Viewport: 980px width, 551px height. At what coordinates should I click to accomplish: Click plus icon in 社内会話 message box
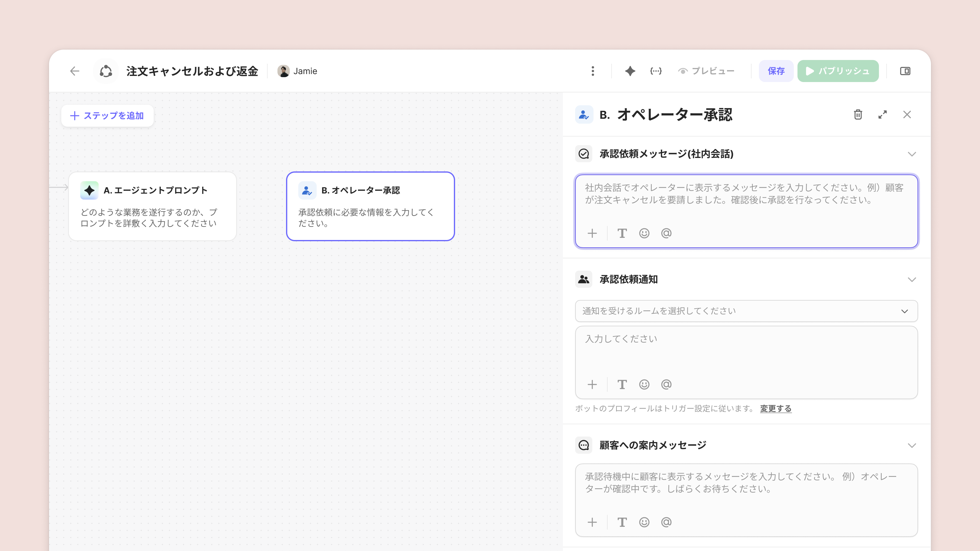point(592,233)
